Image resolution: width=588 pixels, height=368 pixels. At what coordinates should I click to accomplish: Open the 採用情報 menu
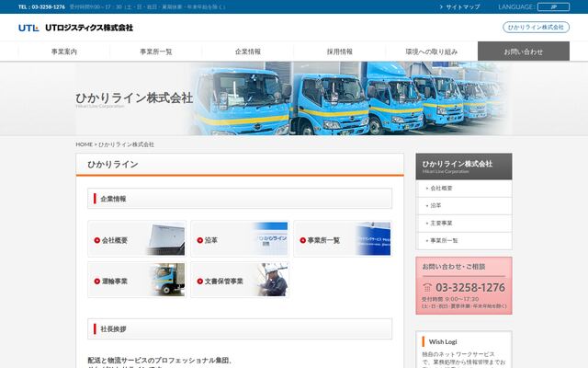click(x=340, y=52)
